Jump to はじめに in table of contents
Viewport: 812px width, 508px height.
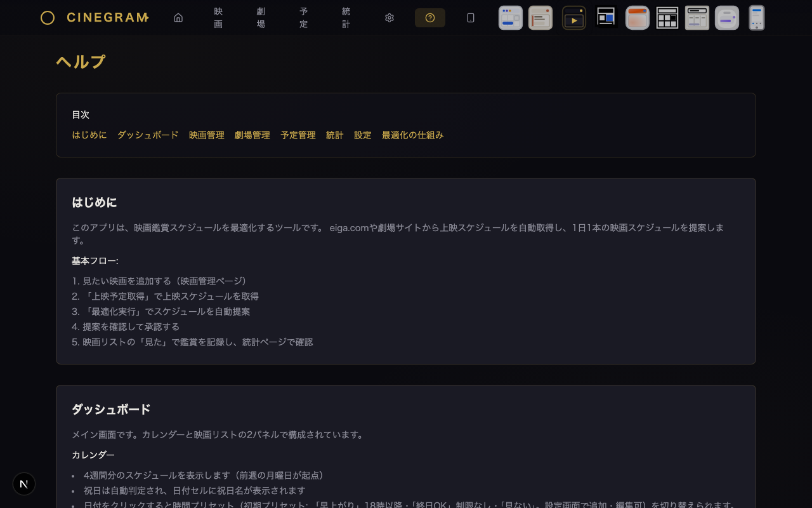(89, 135)
